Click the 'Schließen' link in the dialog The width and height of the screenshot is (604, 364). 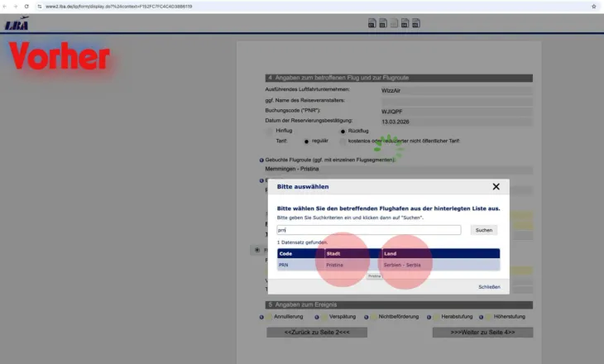pyautogui.click(x=489, y=287)
